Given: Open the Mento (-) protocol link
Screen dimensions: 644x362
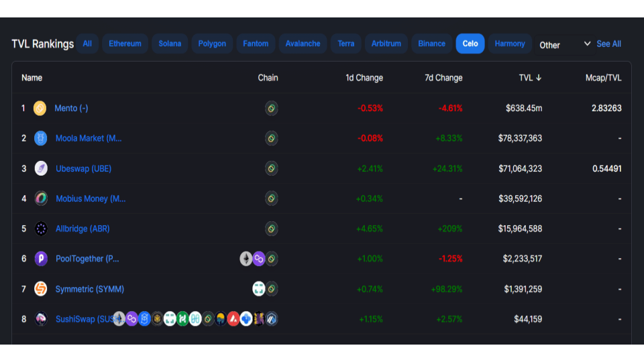Looking at the screenshot, I should tap(72, 109).
